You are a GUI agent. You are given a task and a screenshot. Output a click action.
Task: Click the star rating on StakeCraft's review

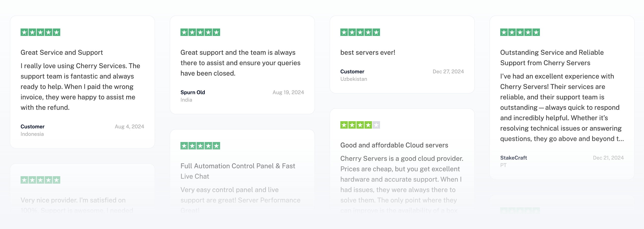tap(520, 32)
